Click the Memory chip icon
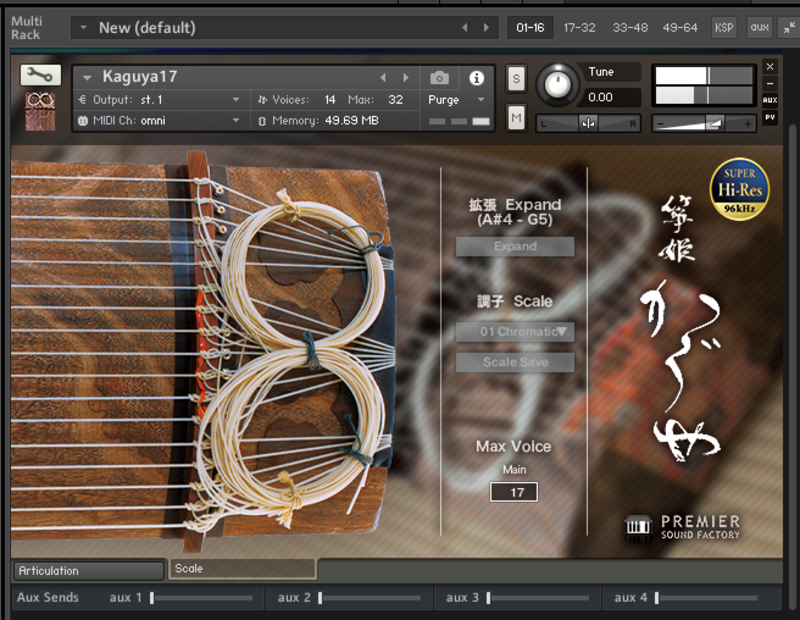Image resolution: width=800 pixels, height=620 pixels. [262, 121]
